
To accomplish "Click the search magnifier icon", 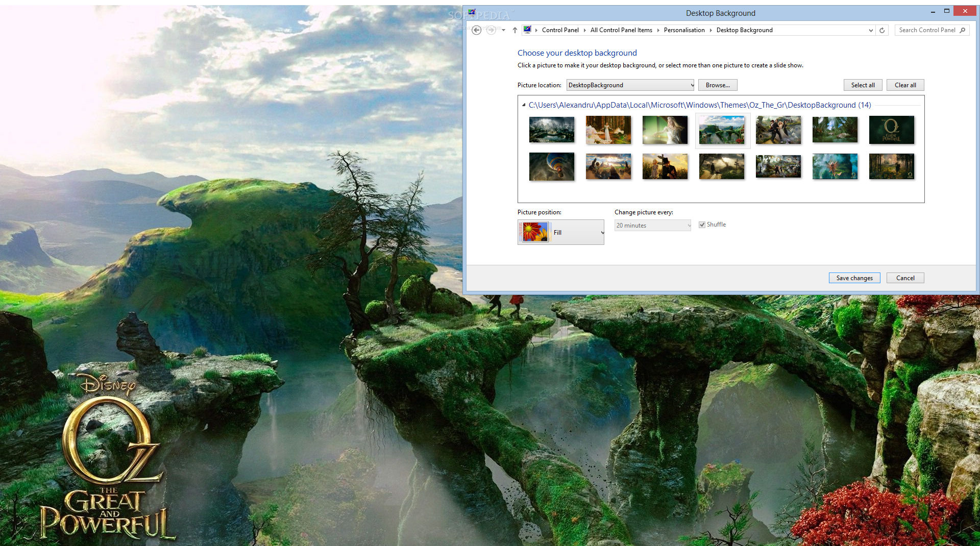I will click(963, 30).
